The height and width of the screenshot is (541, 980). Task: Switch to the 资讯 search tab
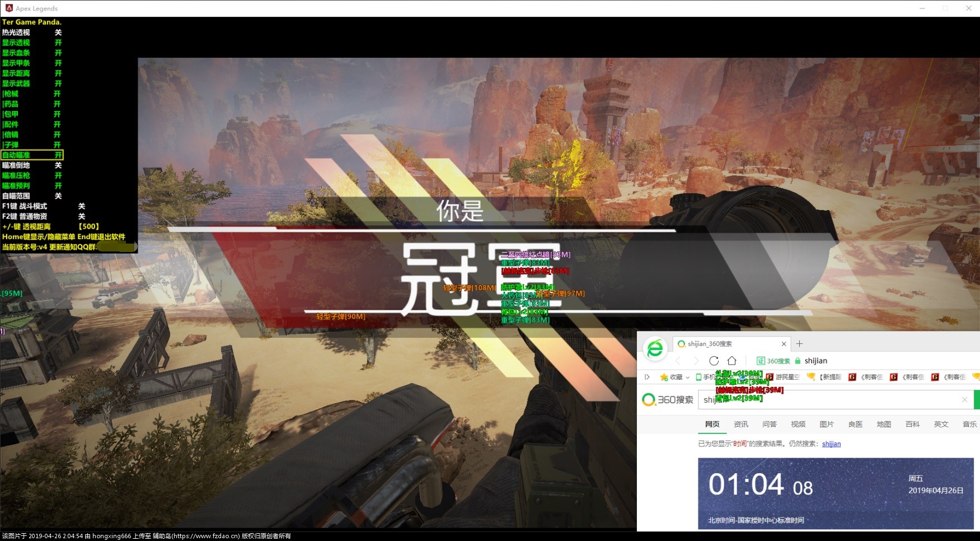[x=741, y=424]
